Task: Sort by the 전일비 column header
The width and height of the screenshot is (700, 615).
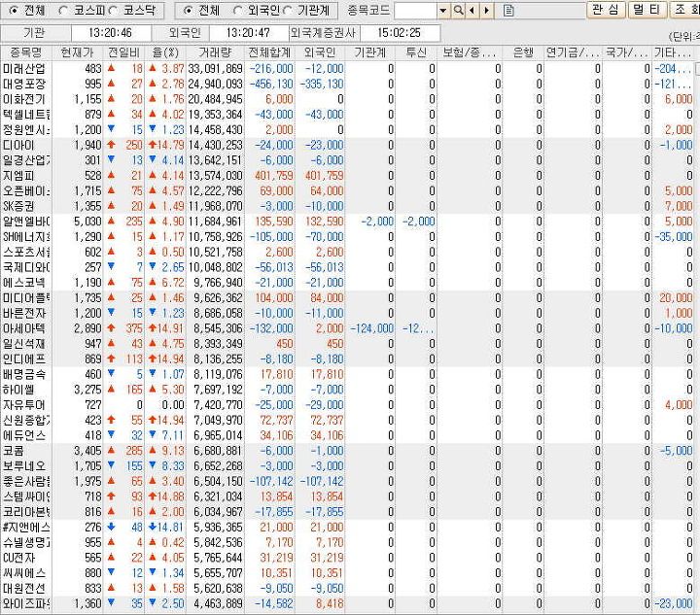Action: point(123,52)
